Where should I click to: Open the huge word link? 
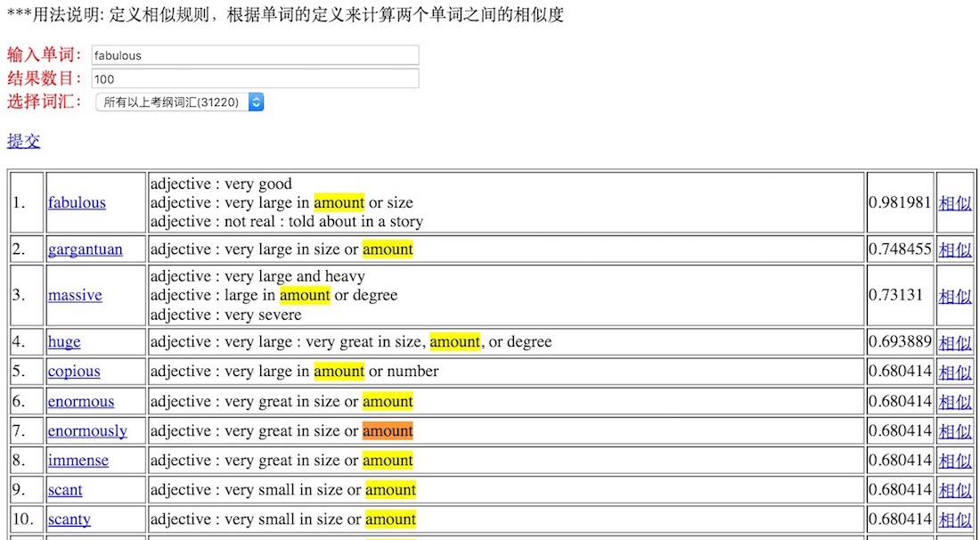tap(64, 342)
